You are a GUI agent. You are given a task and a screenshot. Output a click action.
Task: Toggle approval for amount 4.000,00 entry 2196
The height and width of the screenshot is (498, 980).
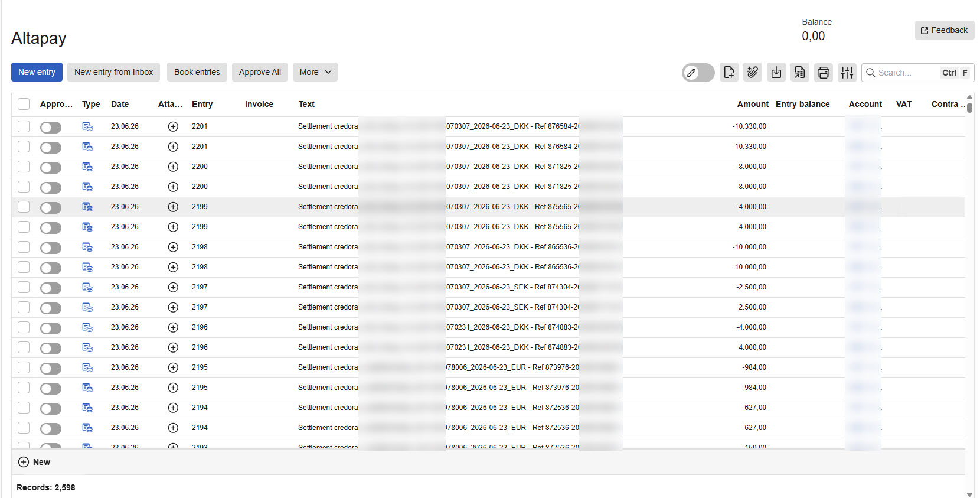click(x=51, y=348)
